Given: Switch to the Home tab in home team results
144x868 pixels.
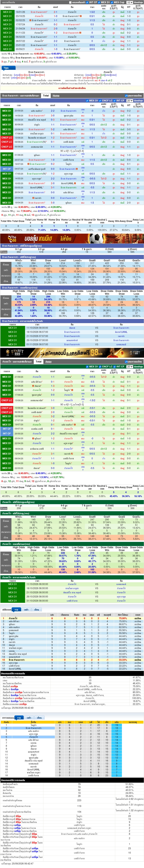Looking at the screenshot, I should click(x=56, y=96).
